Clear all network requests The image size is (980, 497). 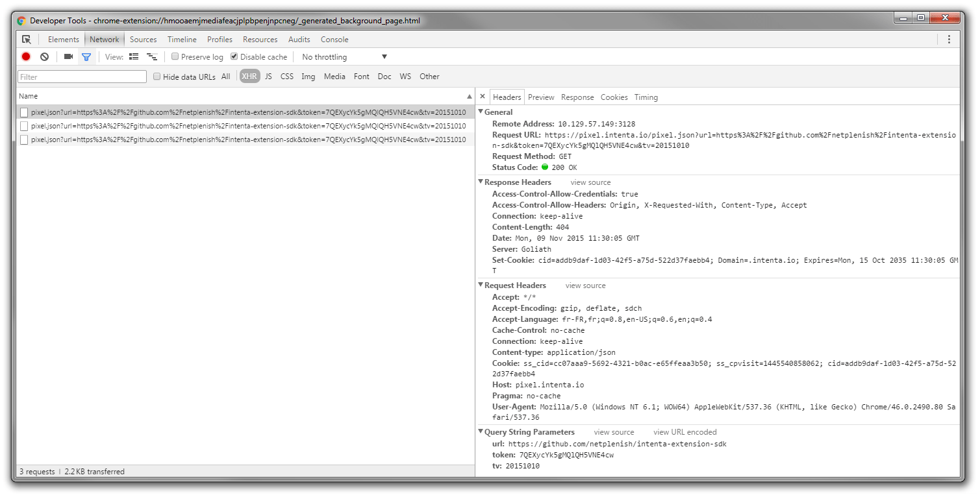pyautogui.click(x=44, y=56)
